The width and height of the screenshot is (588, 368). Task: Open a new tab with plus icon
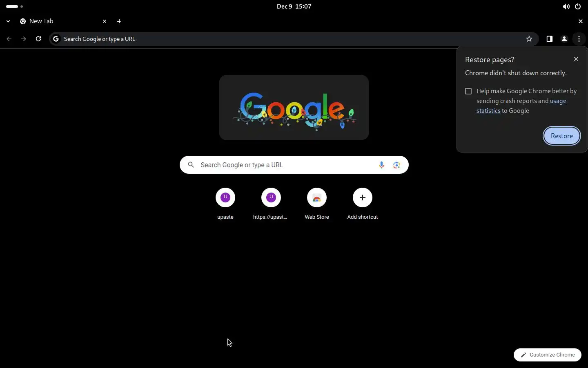119,21
